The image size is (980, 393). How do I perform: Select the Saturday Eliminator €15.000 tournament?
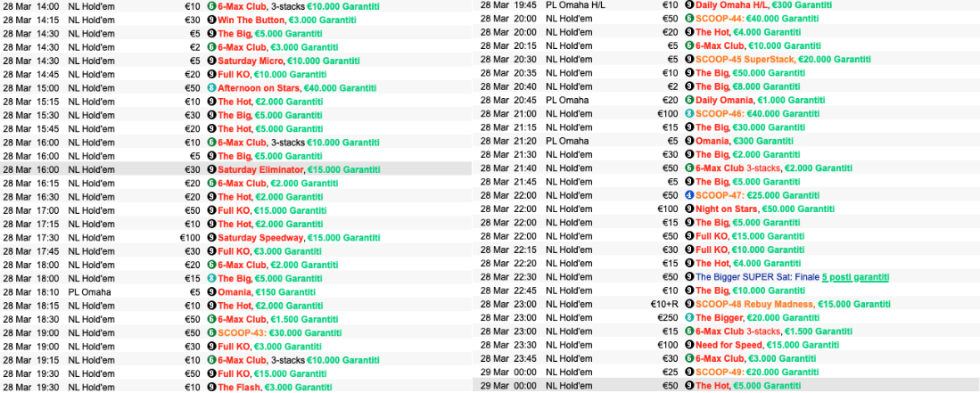tap(299, 169)
